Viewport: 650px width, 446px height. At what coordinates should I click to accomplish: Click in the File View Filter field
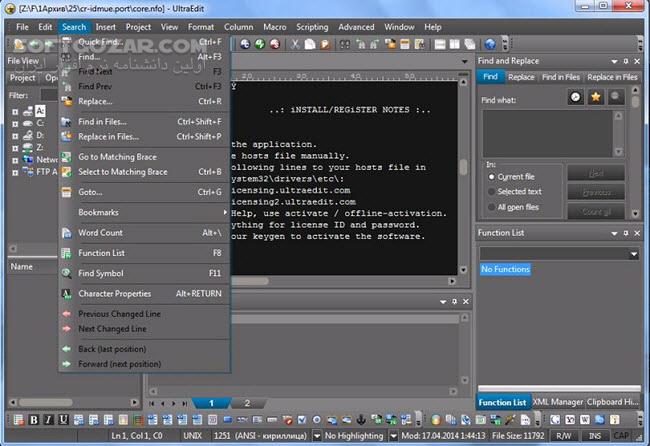tap(49, 95)
